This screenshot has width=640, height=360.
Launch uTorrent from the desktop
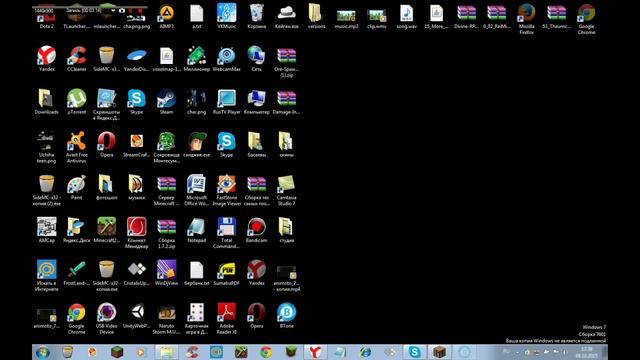click(77, 102)
